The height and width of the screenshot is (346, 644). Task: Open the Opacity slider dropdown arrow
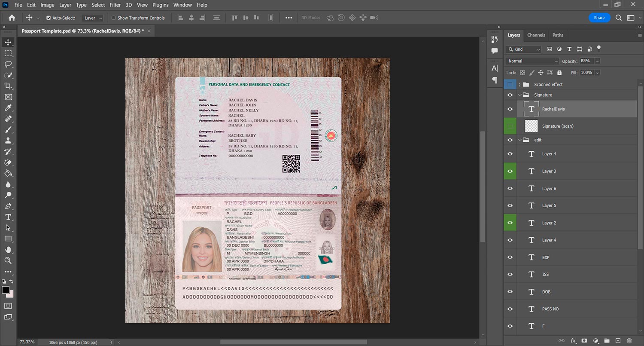[597, 61]
